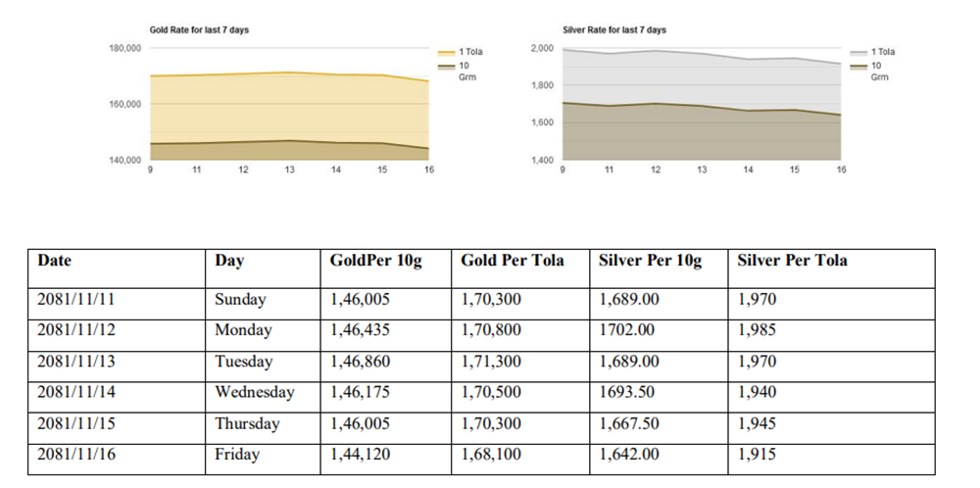Select the Wednesday cell in the Day column
The height and width of the screenshot is (488, 980).
(x=254, y=393)
